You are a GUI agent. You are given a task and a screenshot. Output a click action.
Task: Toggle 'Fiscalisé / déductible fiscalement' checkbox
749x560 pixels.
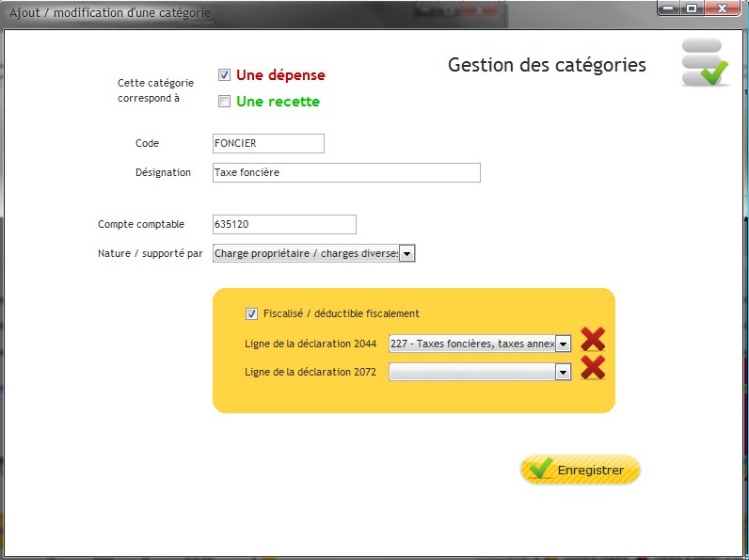point(251,314)
